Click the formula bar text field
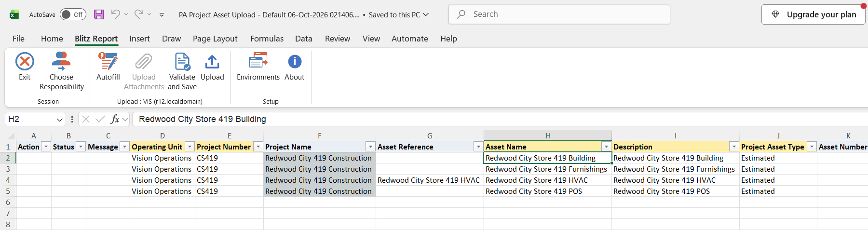This screenshot has width=868, height=230. [500, 119]
